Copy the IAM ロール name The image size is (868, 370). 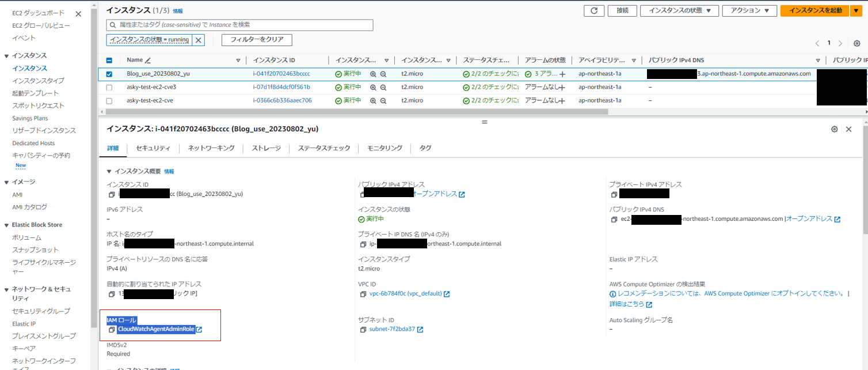pyautogui.click(x=112, y=330)
